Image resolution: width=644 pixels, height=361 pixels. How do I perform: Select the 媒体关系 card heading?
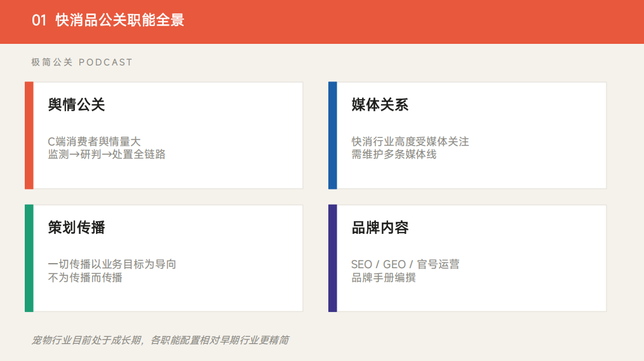(x=380, y=105)
